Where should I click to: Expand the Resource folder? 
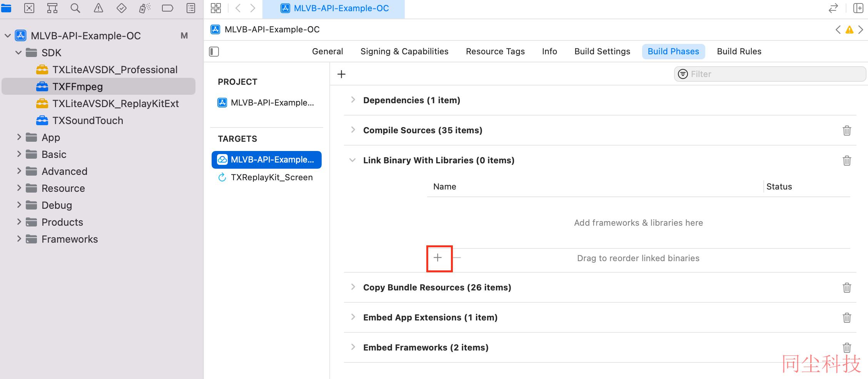tap(19, 188)
